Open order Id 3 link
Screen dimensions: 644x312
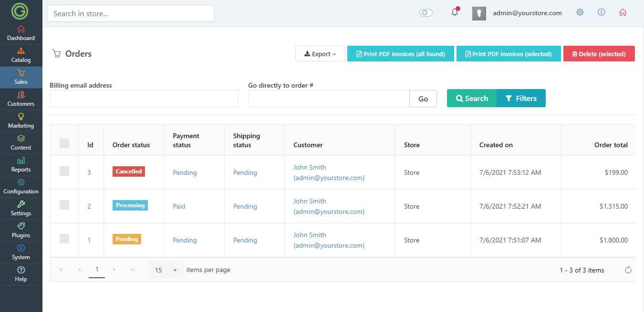(x=89, y=172)
